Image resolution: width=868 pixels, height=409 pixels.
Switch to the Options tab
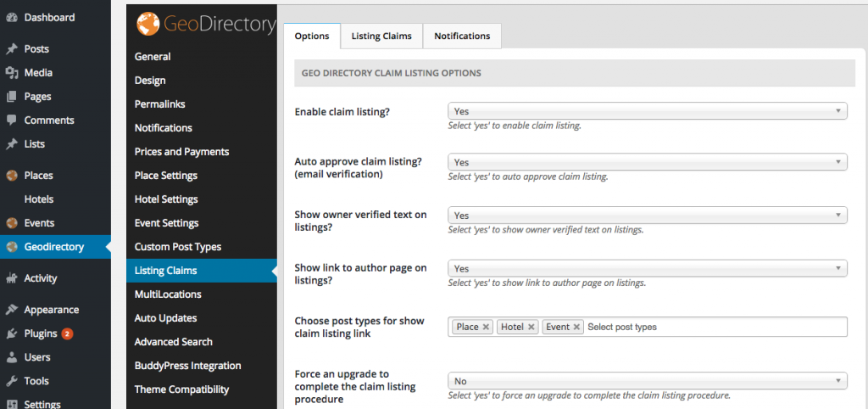pos(312,36)
